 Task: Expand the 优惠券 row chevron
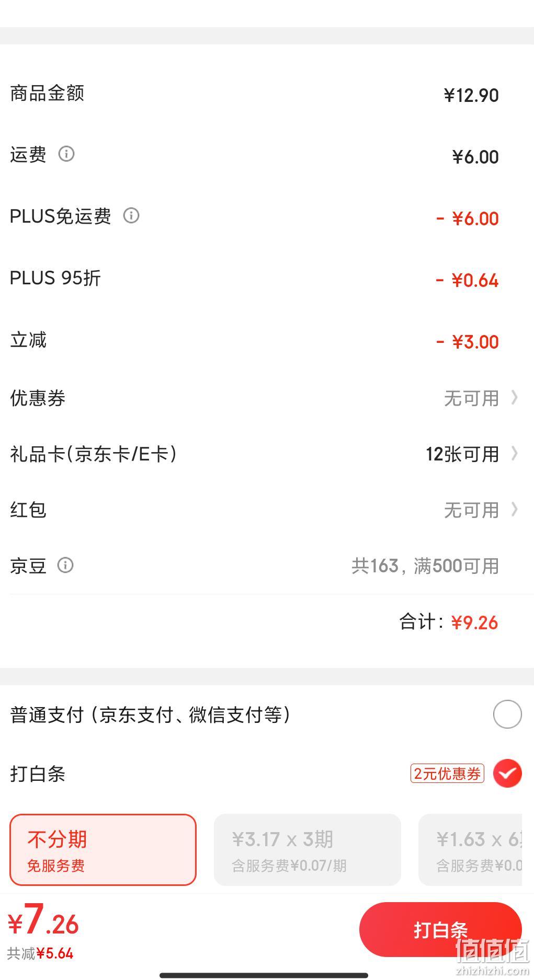tap(515, 398)
